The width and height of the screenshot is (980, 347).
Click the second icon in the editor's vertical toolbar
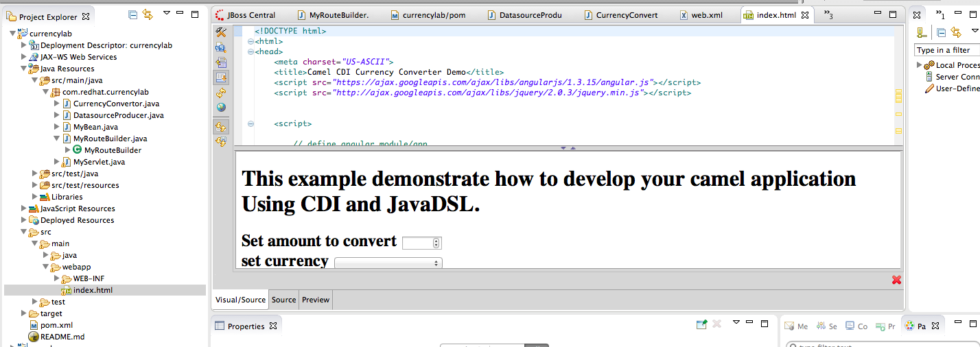tap(221, 47)
